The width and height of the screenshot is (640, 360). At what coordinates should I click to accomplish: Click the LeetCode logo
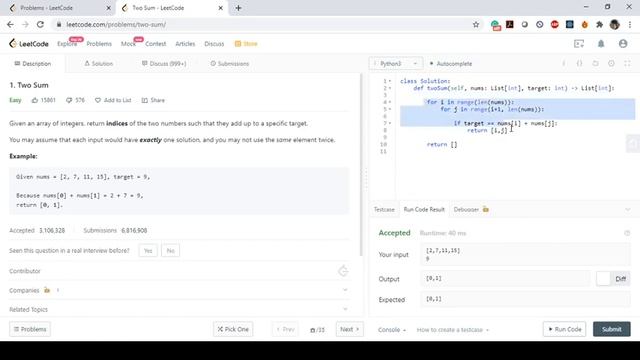coord(29,44)
